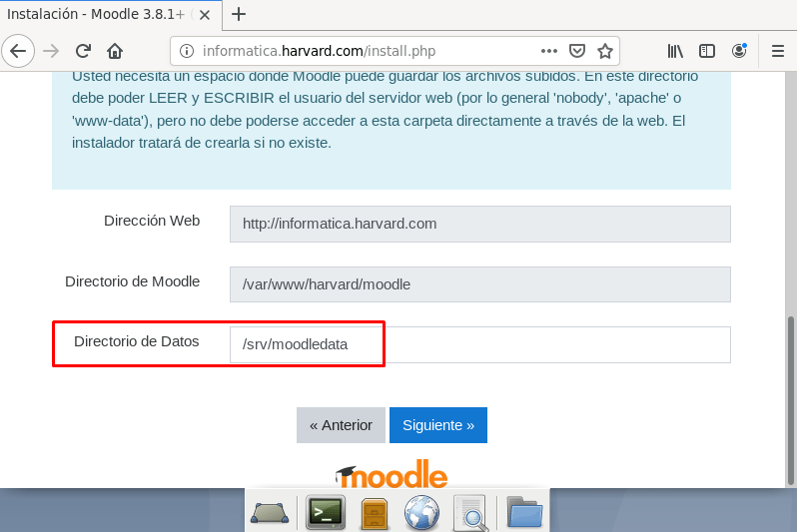
Task: Go to the Firefox home page
Action: click(115, 51)
